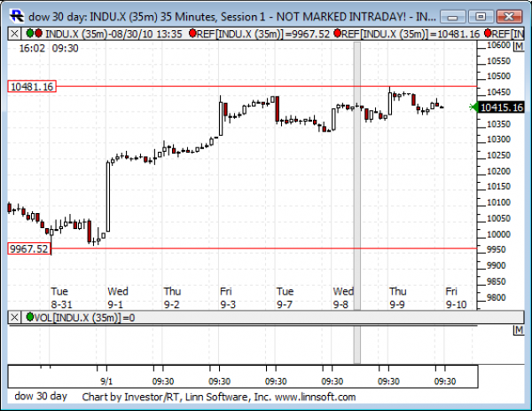
Task: Click the 10000 scale value
Action: (x=498, y=234)
